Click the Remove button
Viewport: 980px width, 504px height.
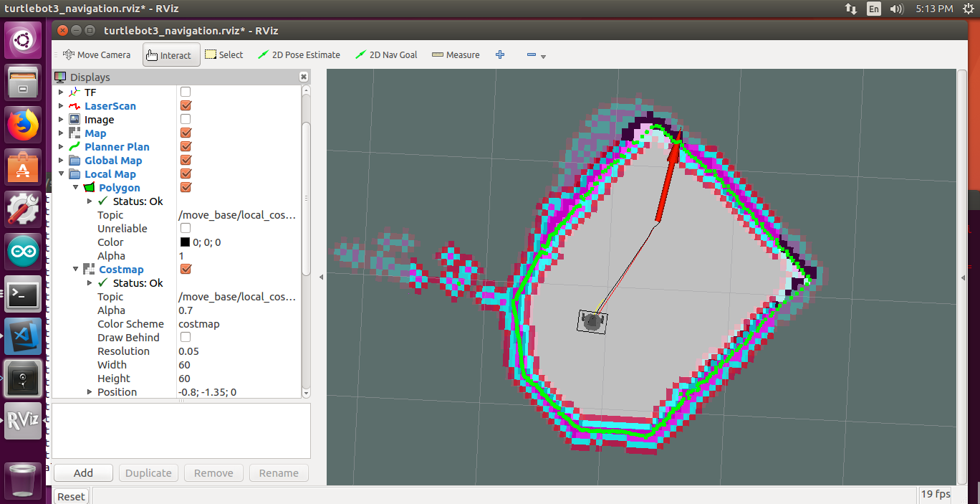pyautogui.click(x=213, y=473)
